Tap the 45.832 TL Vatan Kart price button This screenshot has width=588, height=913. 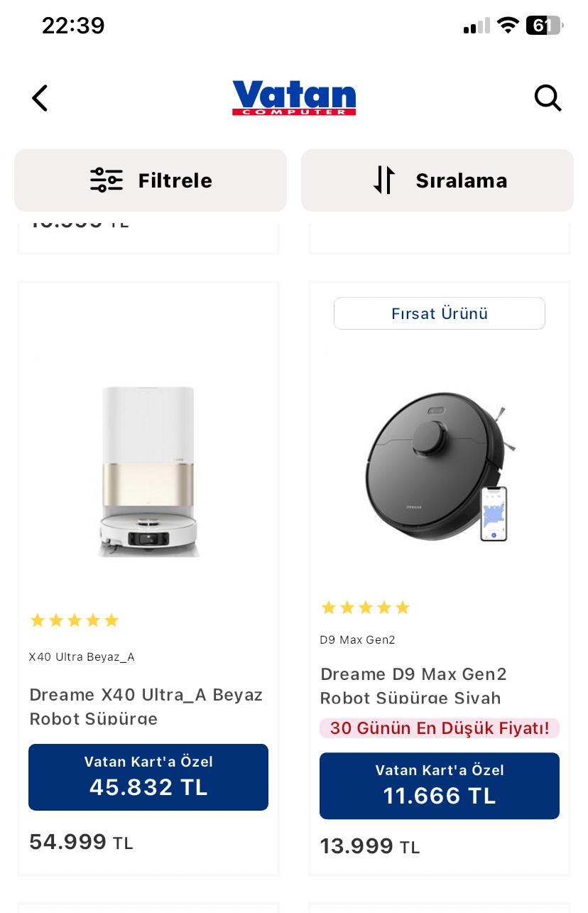(x=148, y=777)
